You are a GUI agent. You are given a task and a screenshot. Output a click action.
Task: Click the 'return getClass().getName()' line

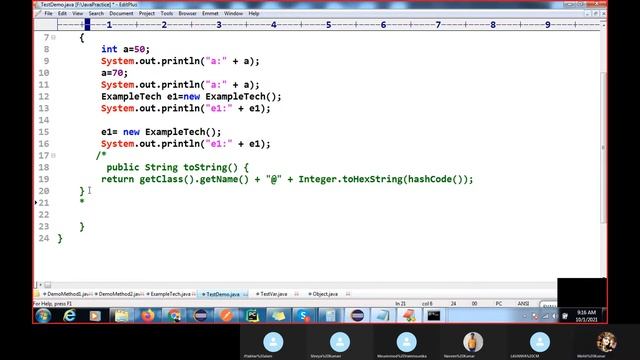(287, 179)
